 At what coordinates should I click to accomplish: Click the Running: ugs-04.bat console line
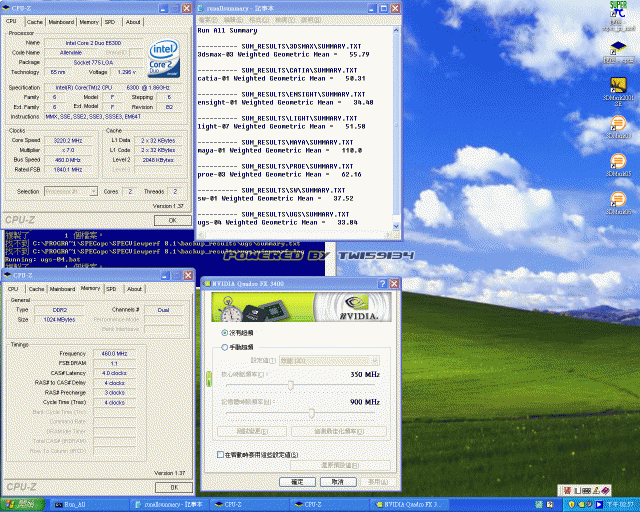pyautogui.click(x=43, y=259)
